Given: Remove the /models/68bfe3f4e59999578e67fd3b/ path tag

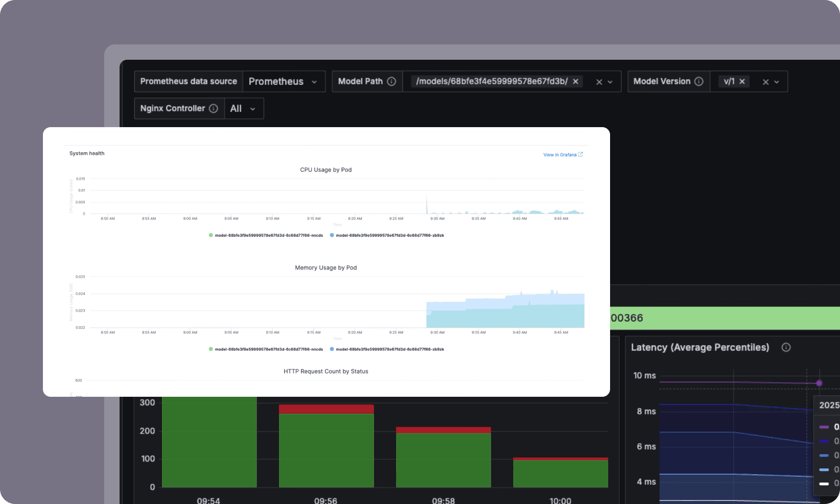Looking at the screenshot, I should pos(575,81).
